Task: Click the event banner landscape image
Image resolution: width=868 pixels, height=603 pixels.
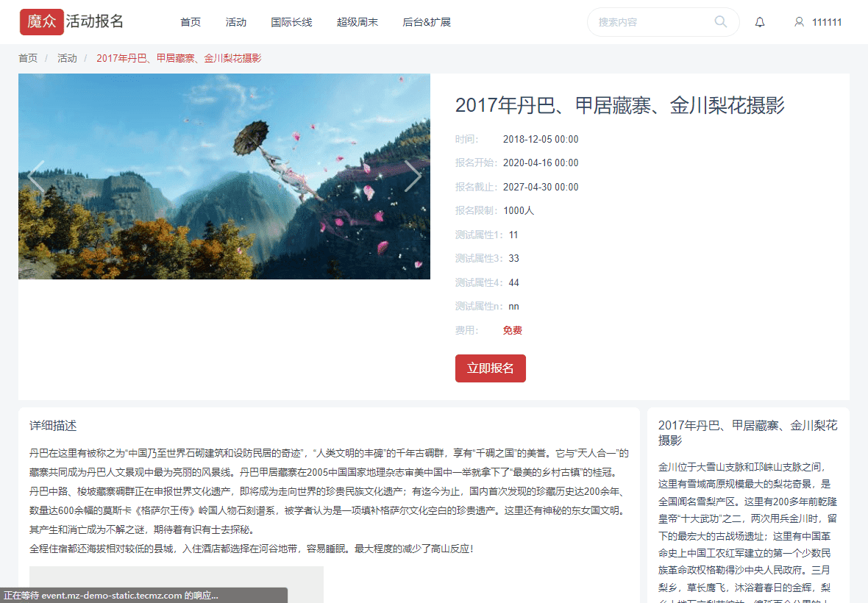Action: pyautogui.click(x=224, y=176)
